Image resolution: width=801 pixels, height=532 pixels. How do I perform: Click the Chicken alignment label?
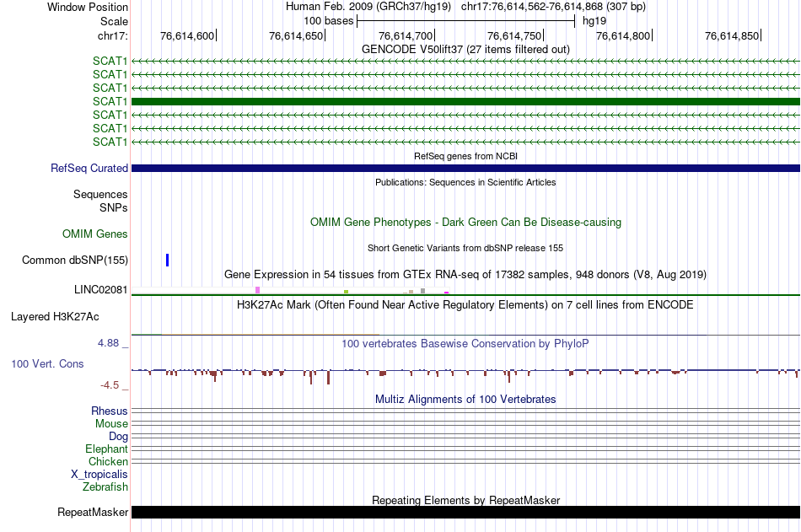coord(108,461)
